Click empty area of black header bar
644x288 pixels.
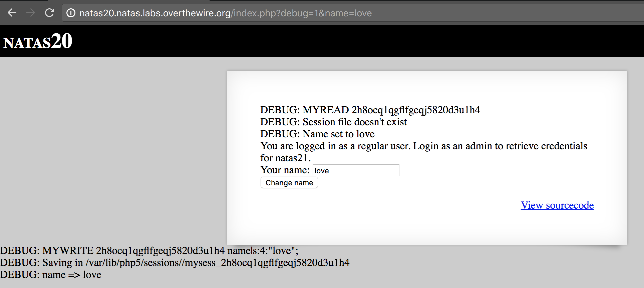pyautogui.click(x=334, y=42)
